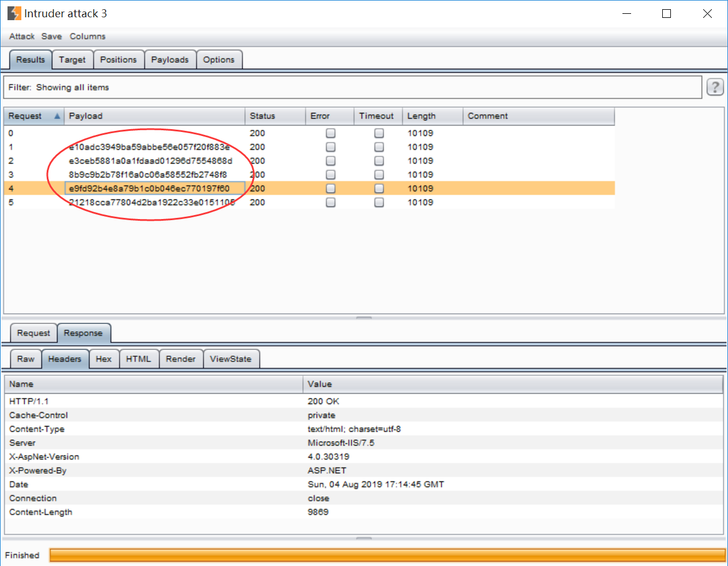728x566 pixels.
Task: Click the X-Powered-By header name
Action: tap(38, 470)
